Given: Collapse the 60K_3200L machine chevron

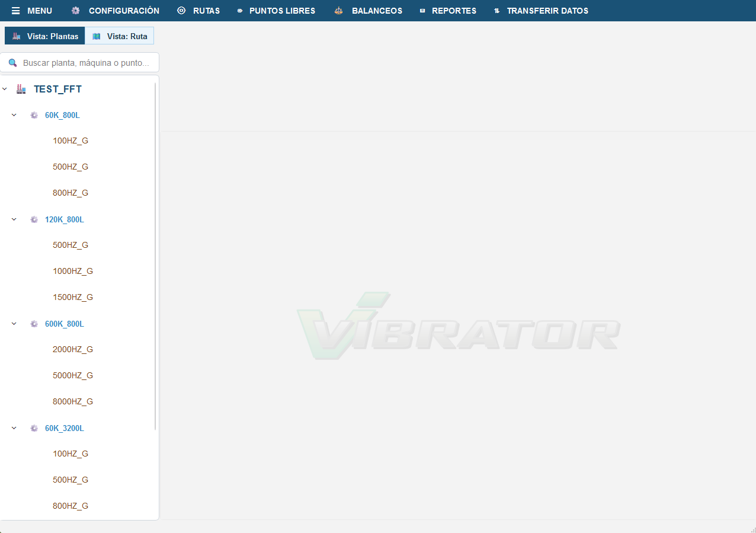Looking at the screenshot, I should click(14, 428).
